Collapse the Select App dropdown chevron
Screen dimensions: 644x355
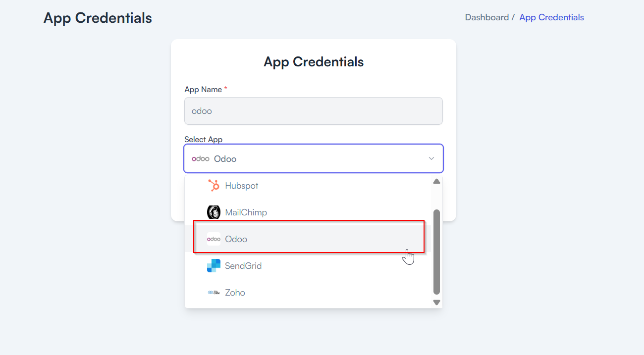tap(431, 158)
